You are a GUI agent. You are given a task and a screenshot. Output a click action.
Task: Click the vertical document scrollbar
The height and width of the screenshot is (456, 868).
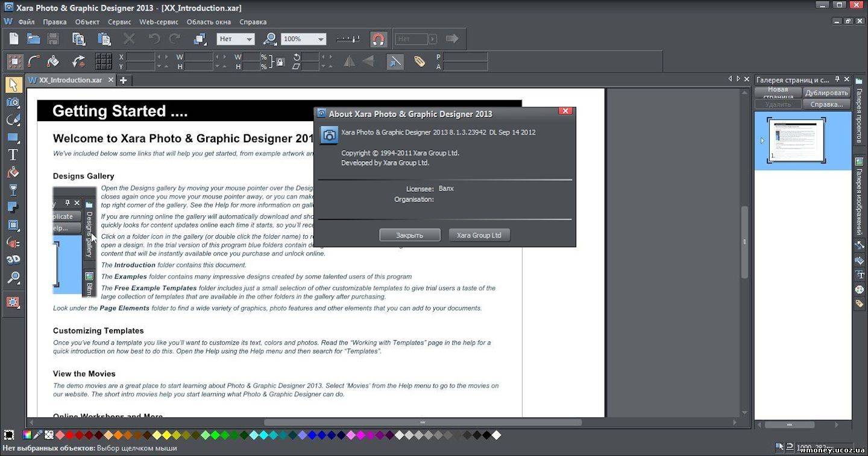[x=745, y=242]
